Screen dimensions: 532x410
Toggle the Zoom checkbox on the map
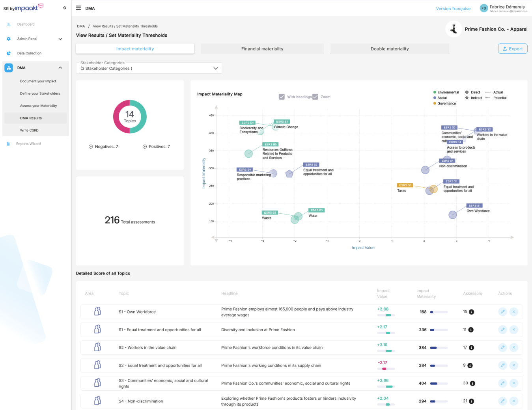(315, 97)
